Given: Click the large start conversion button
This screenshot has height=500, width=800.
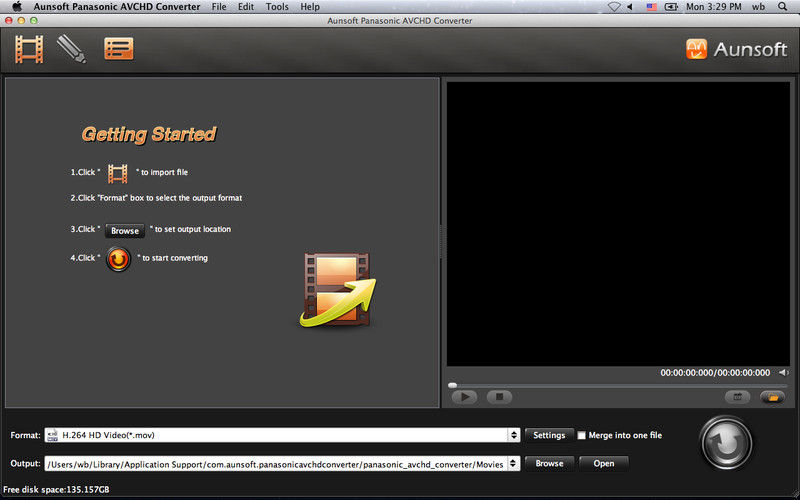Looking at the screenshot, I should pyautogui.click(x=726, y=443).
